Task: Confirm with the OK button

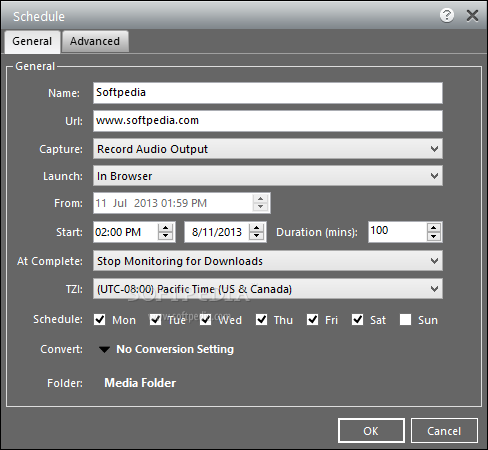Action: (x=371, y=431)
